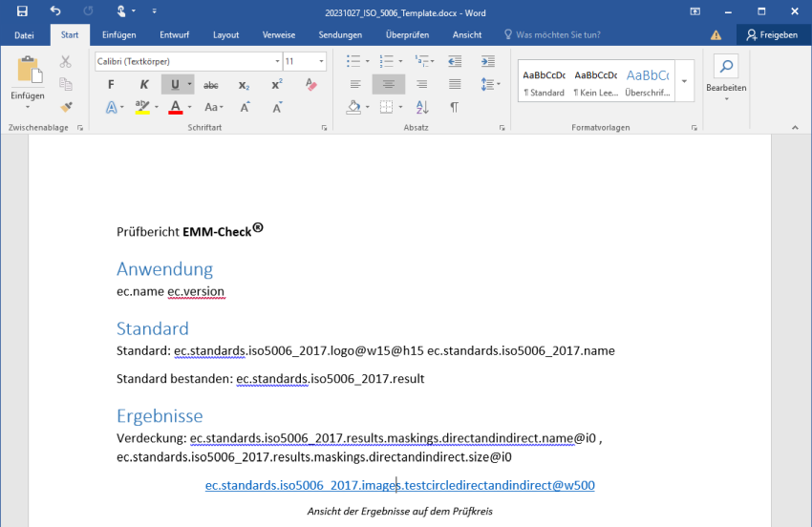The width and height of the screenshot is (812, 527).
Task: Decrease paragraph indent
Action: pyautogui.click(x=455, y=61)
